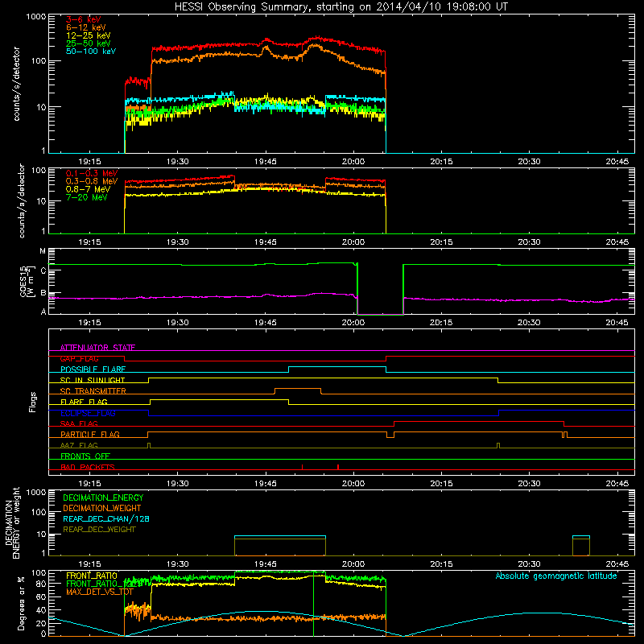Click the Degrees or % axis label

(21, 604)
